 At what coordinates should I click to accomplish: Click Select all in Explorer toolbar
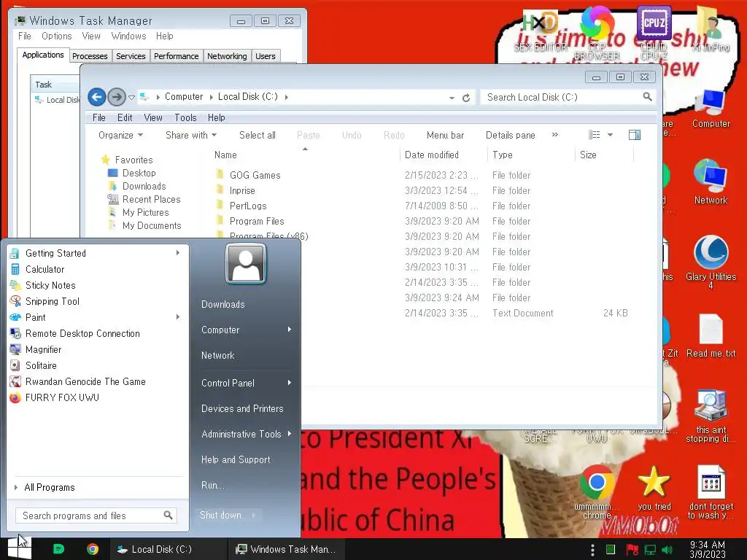(x=258, y=135)
